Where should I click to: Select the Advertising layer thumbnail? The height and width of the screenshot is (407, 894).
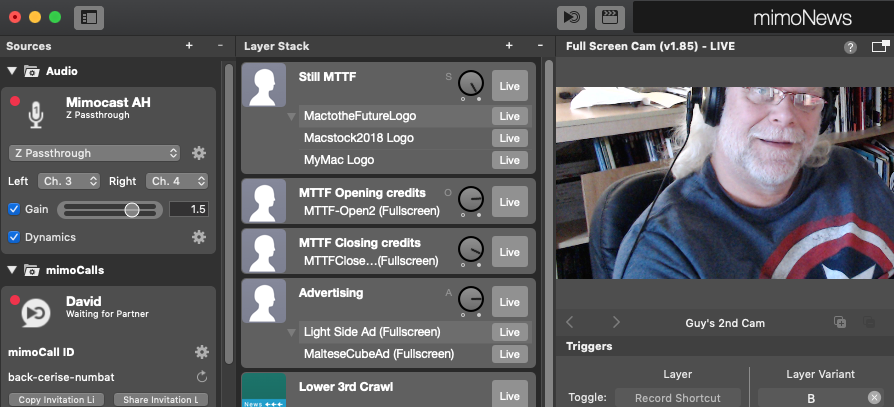pos(263,302)
